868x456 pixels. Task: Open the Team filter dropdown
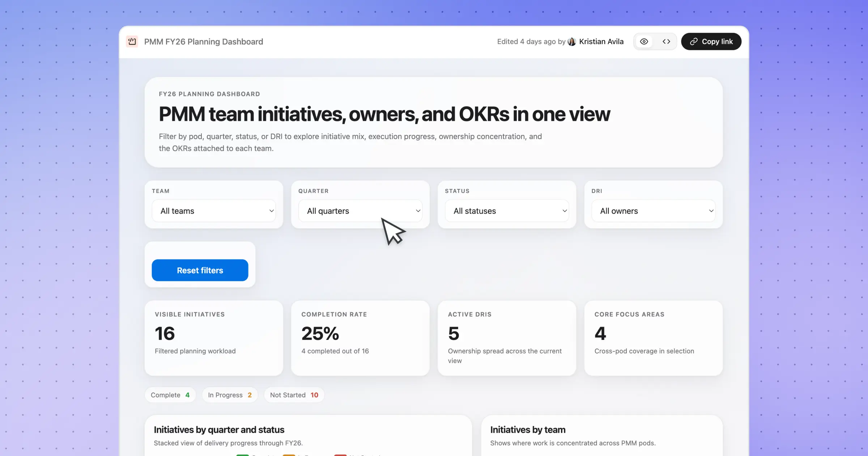point(214,211)
